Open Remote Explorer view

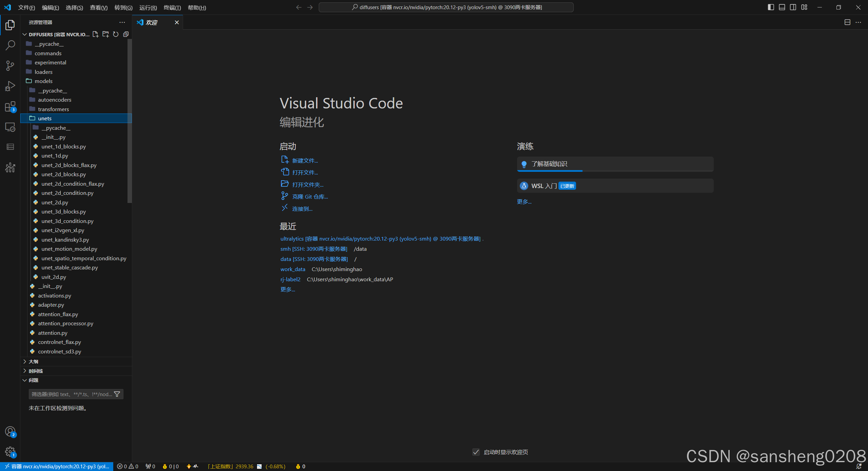(10, 127)
